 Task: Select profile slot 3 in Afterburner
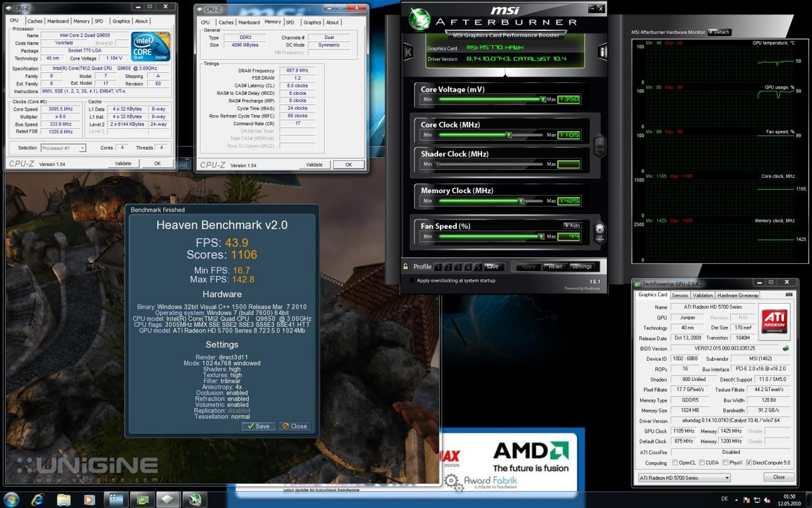tap(458, 267)
